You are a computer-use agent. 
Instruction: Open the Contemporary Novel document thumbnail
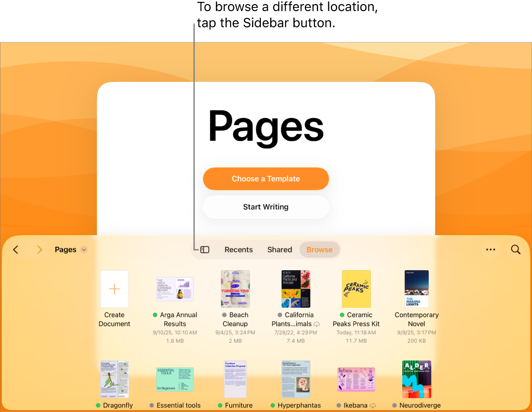tap(416, 288)
